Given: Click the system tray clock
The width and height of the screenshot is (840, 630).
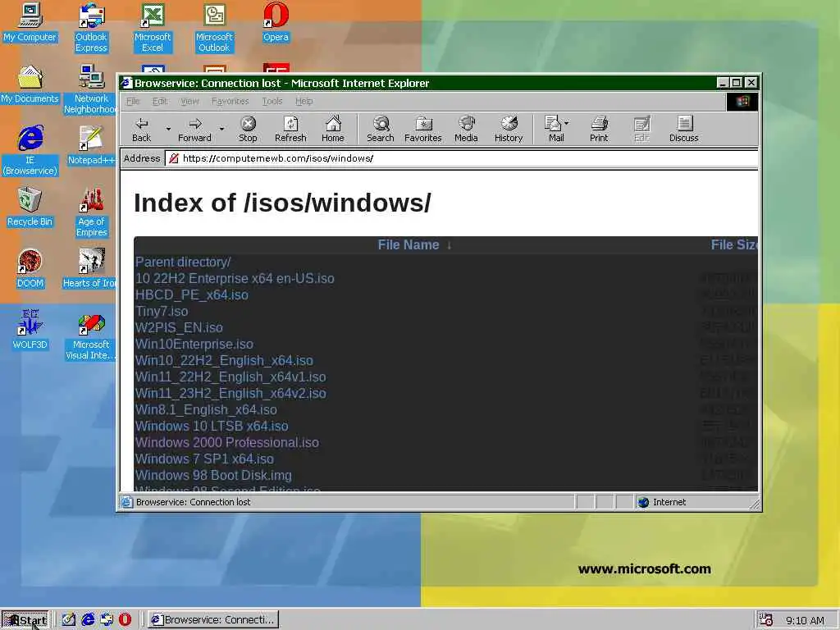Looking at the screenshot, I should (x=805, y=621).
